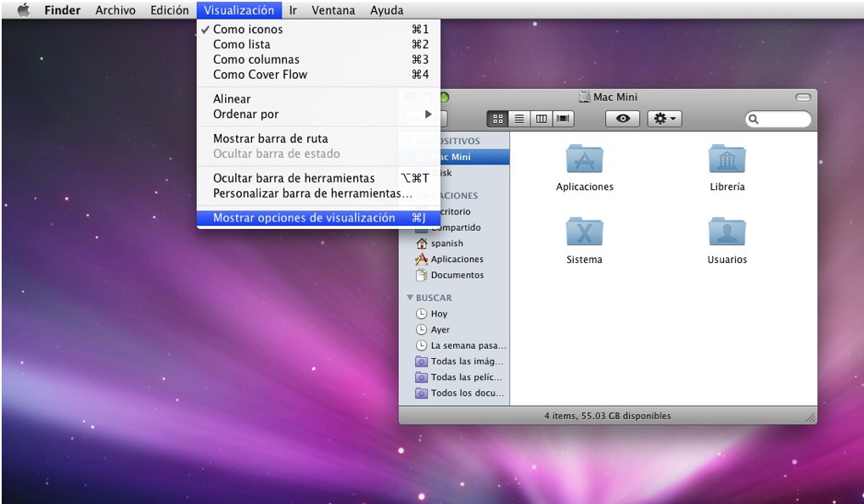Open the gear action dropdown

(665, 119)
